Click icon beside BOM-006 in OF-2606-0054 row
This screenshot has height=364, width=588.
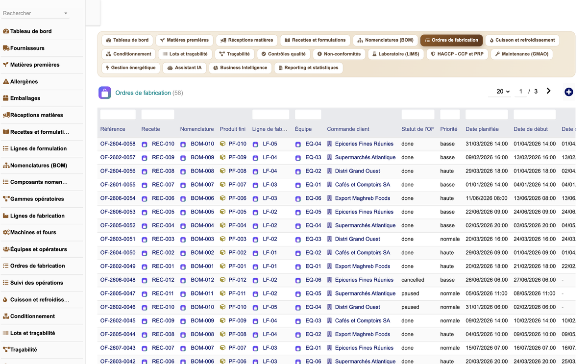click(183, 199)
